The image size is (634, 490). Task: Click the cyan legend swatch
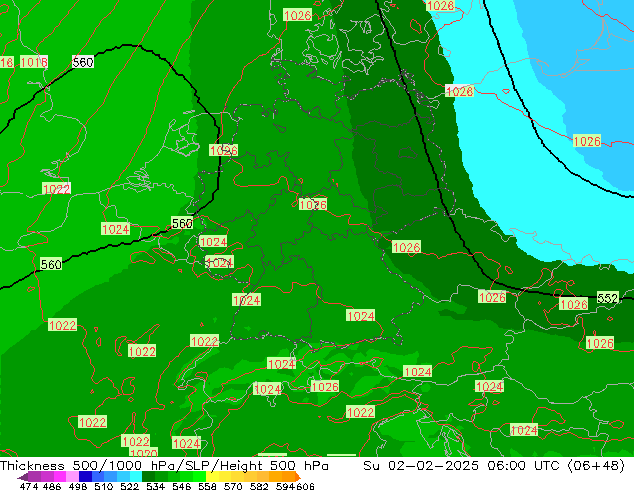tap(136, 477)
